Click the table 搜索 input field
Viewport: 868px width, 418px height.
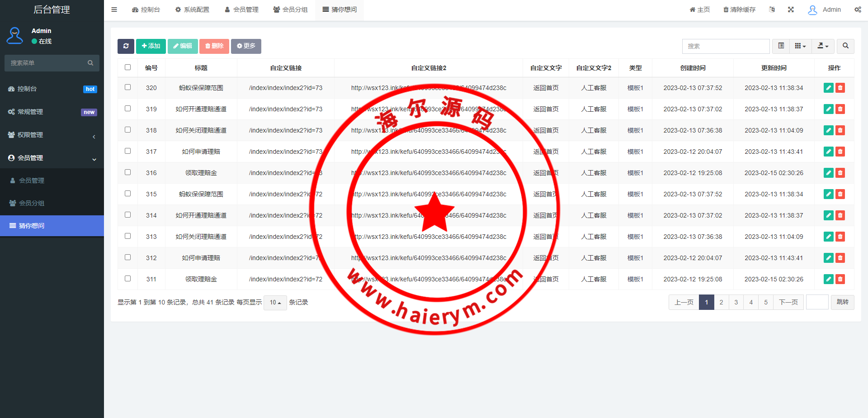point(726,46)
